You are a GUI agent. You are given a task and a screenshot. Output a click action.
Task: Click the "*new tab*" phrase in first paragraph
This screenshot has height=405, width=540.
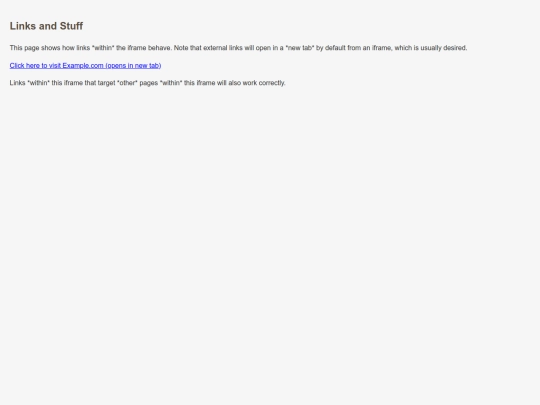[x=300, y=48]
